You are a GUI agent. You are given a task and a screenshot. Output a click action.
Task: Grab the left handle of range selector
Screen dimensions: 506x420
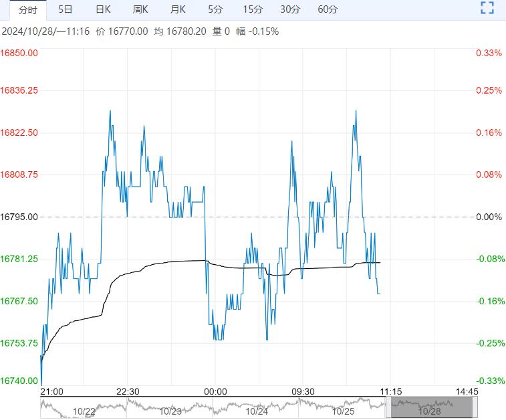pos(389,406)
